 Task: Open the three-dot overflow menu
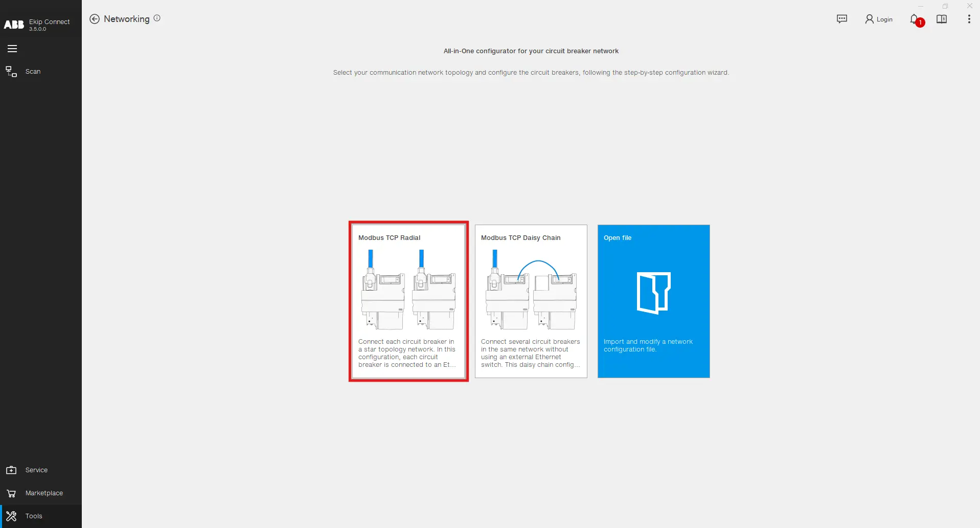969,19
